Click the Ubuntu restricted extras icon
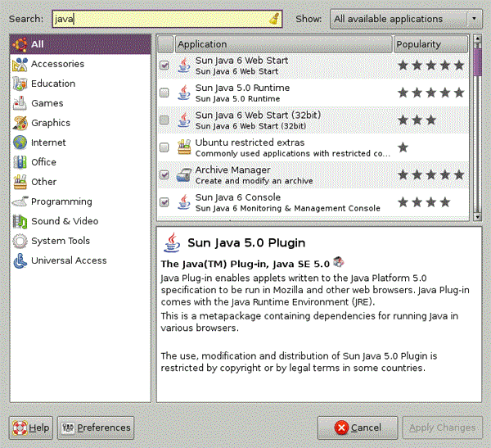The image size is (491, 448). pyautogui.click(x=184, y=147)
